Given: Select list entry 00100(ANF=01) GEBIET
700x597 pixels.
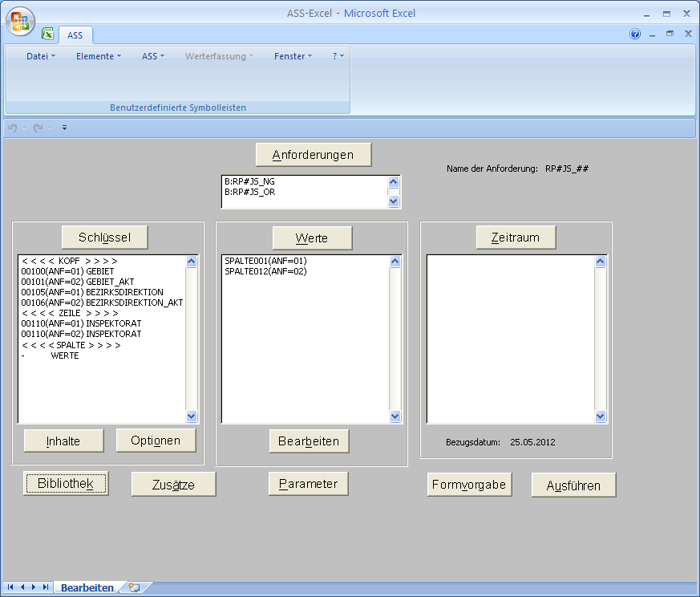Looking at the screenshot, I should [68, 271].
